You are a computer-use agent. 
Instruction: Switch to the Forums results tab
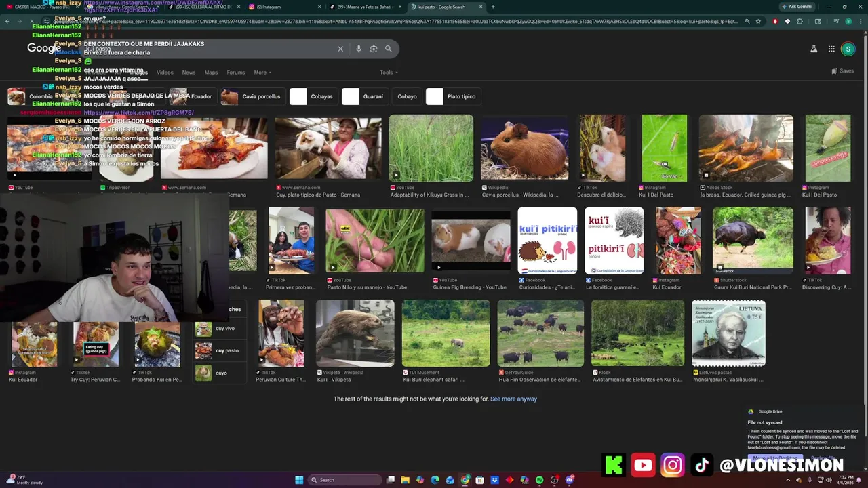pyautogui.click(x=235, y=73)
